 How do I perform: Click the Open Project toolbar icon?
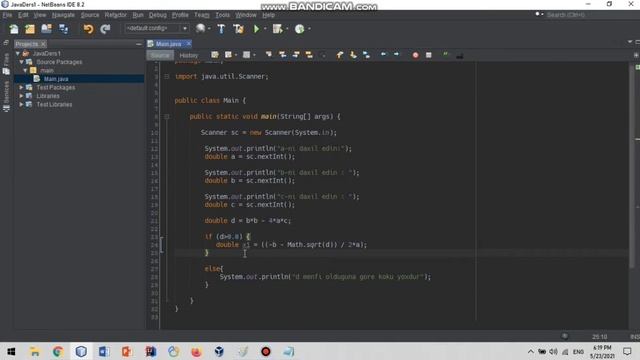point(47,29)
